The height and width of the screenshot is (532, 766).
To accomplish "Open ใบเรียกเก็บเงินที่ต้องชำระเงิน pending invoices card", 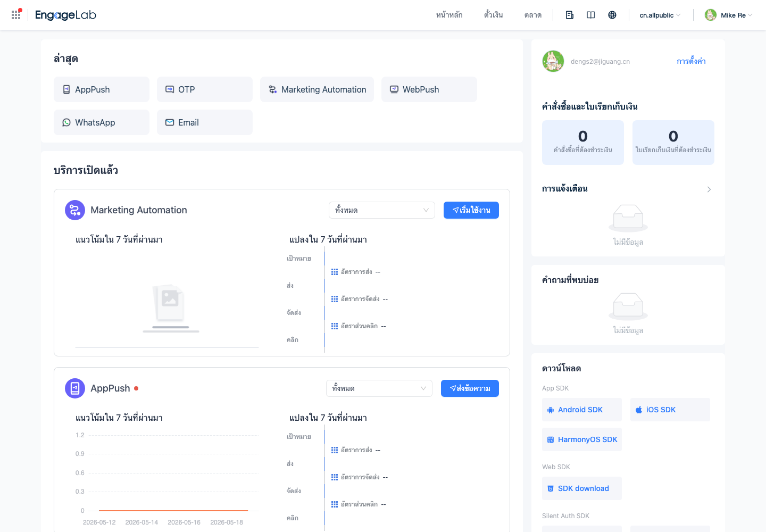I will [x=673, y=143].
